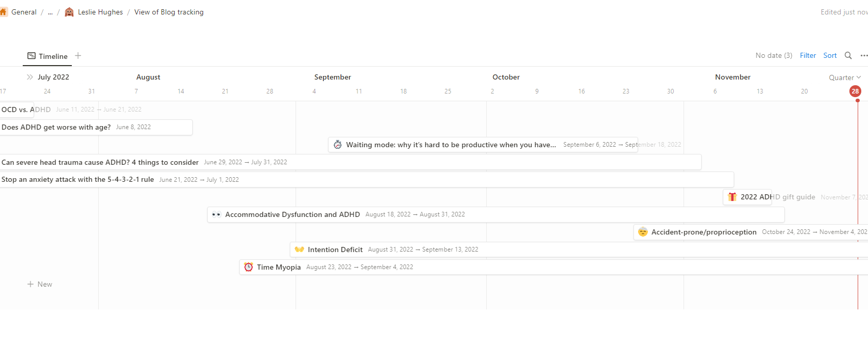This screenshot has height=343, width=868.
Task: Click the Sort button
Action: [x=830, y=56]
